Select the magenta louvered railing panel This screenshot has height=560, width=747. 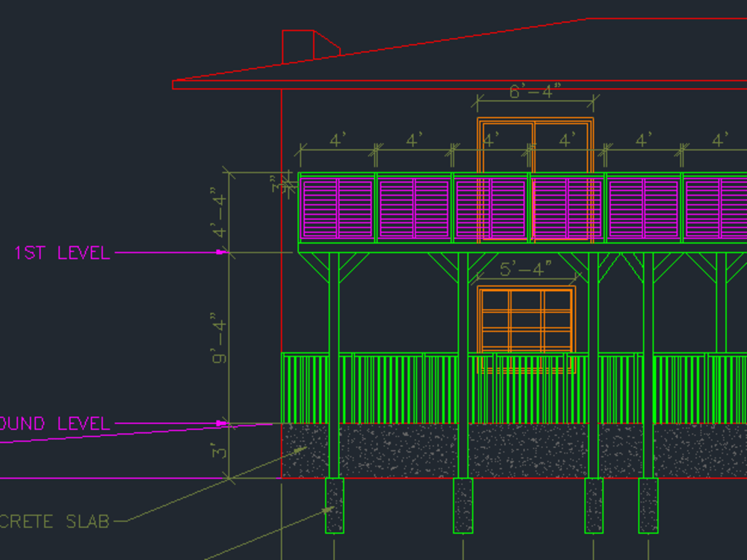[336, 209]
